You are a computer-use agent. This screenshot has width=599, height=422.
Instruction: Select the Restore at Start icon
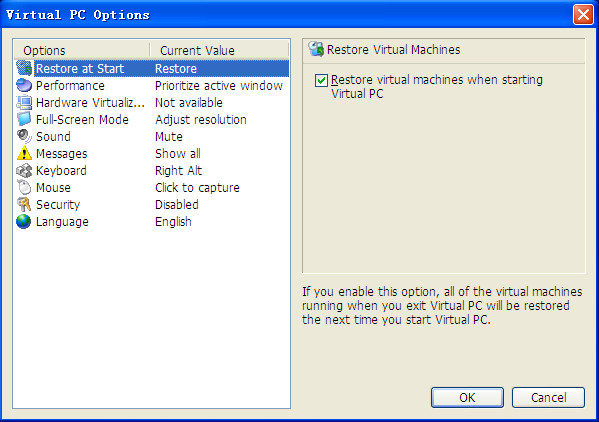(x=24, y=68)
